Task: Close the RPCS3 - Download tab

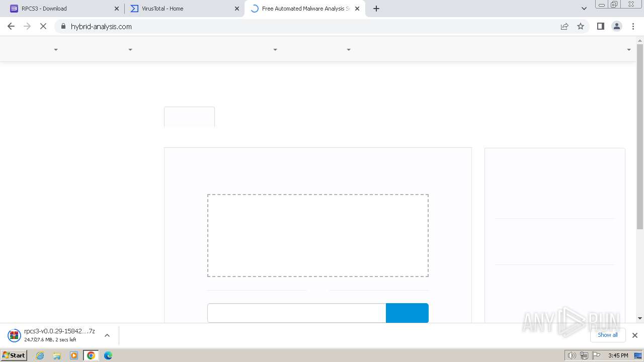Action: click(x=117, y=9)
